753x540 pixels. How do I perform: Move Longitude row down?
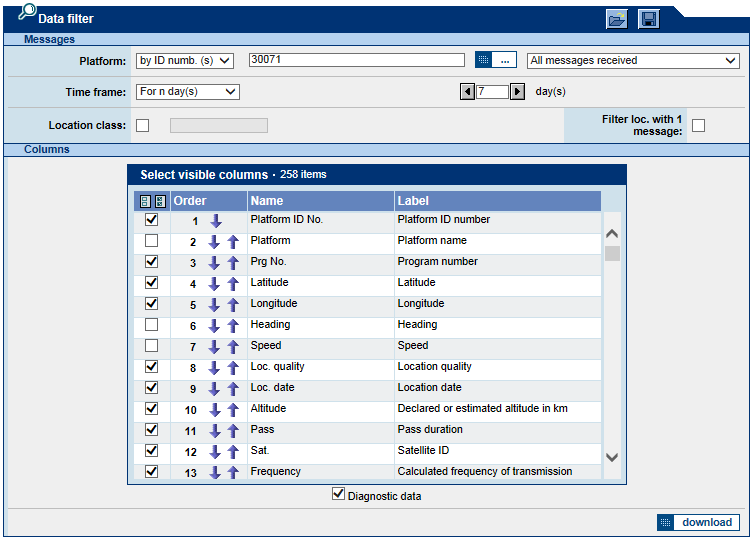[214, 305]
